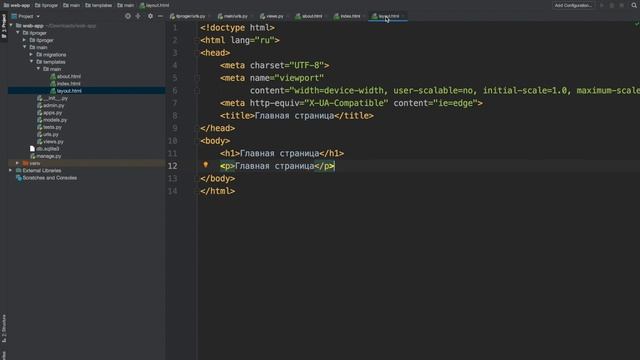Select __init__.py in the project tree

click(x=53, y=98)
